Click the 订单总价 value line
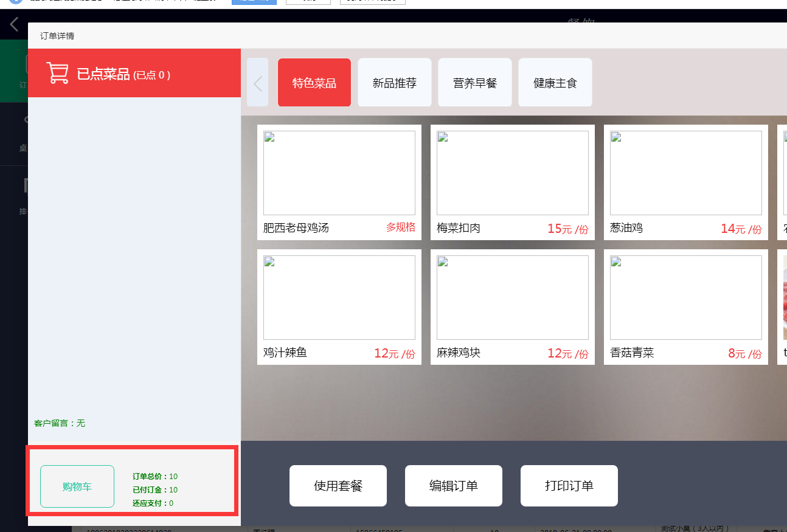 point(155,477)
